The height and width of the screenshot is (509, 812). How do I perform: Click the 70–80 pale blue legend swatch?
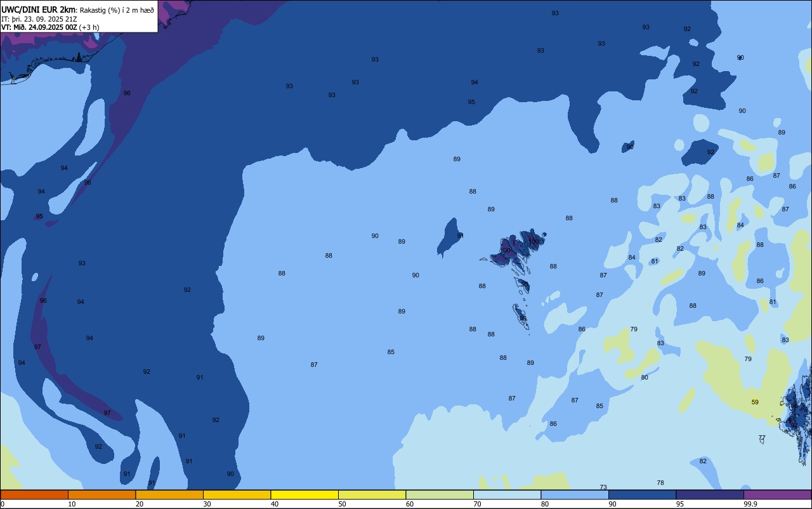[507, 494]
